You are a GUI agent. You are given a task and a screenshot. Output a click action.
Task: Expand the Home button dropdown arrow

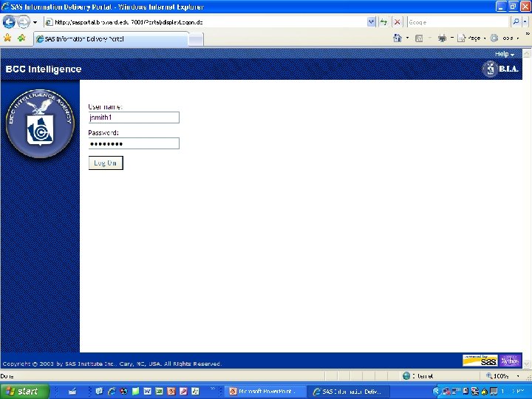[x=407, y=38]
